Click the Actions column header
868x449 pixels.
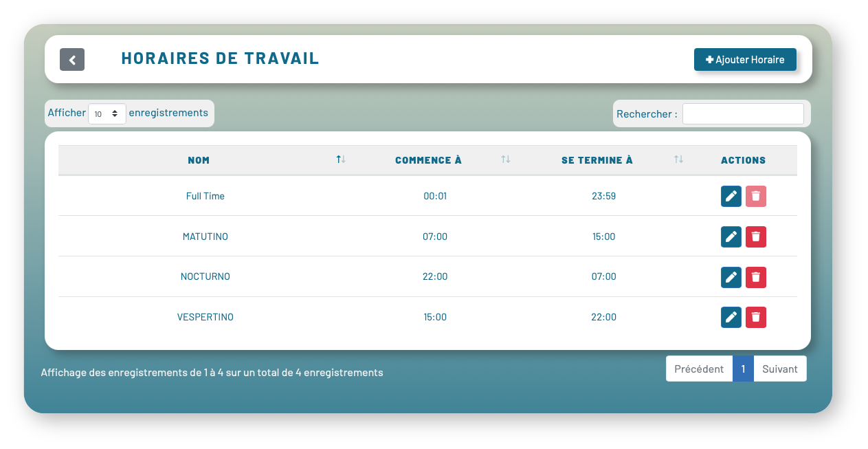(743, 160)
